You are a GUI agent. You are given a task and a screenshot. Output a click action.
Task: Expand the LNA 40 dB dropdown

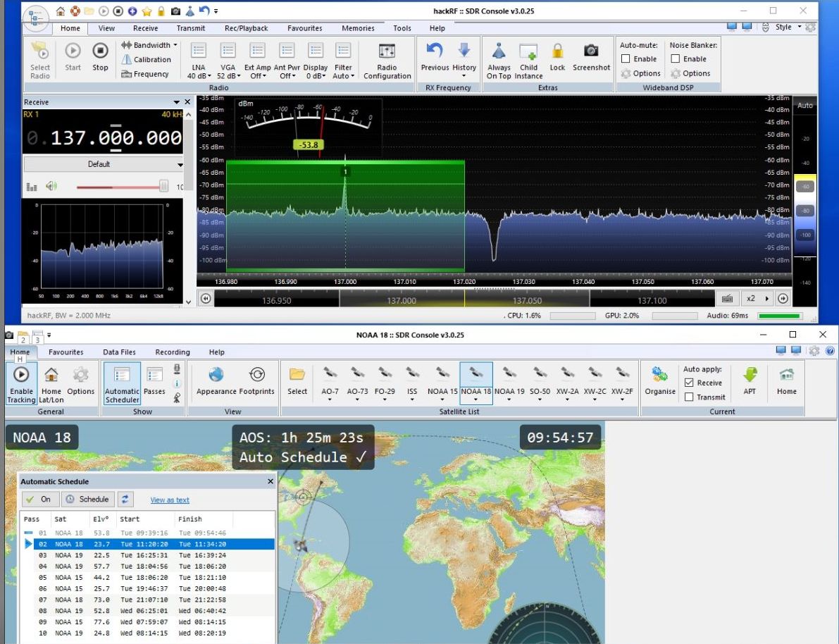[x=199, y=76]
